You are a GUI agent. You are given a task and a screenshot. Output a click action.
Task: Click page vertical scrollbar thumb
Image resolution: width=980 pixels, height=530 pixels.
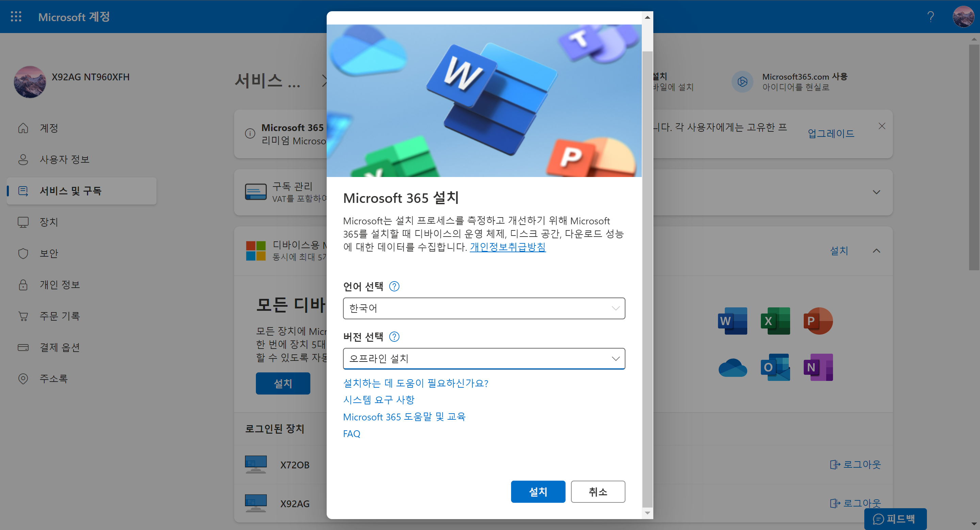click(x=974, y=157)
